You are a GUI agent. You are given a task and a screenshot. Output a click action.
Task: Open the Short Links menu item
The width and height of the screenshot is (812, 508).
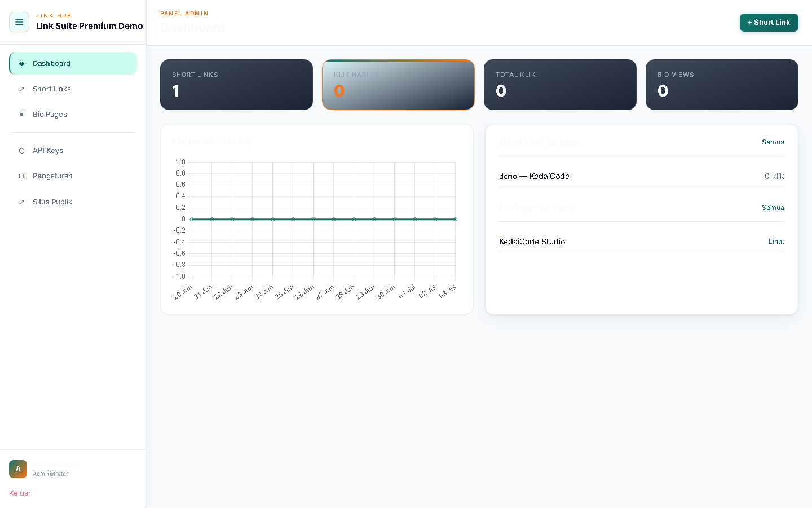tap(73, 89)
